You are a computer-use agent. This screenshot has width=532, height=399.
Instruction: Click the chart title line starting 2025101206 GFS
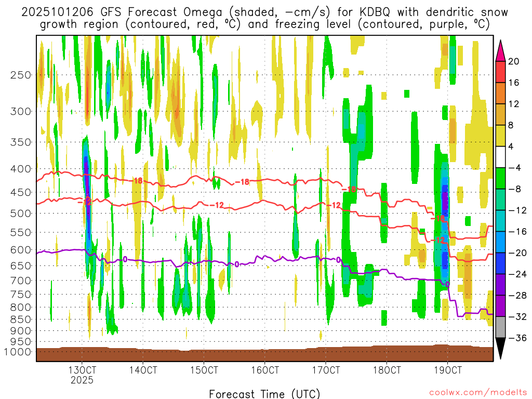[x=264, y=12]
